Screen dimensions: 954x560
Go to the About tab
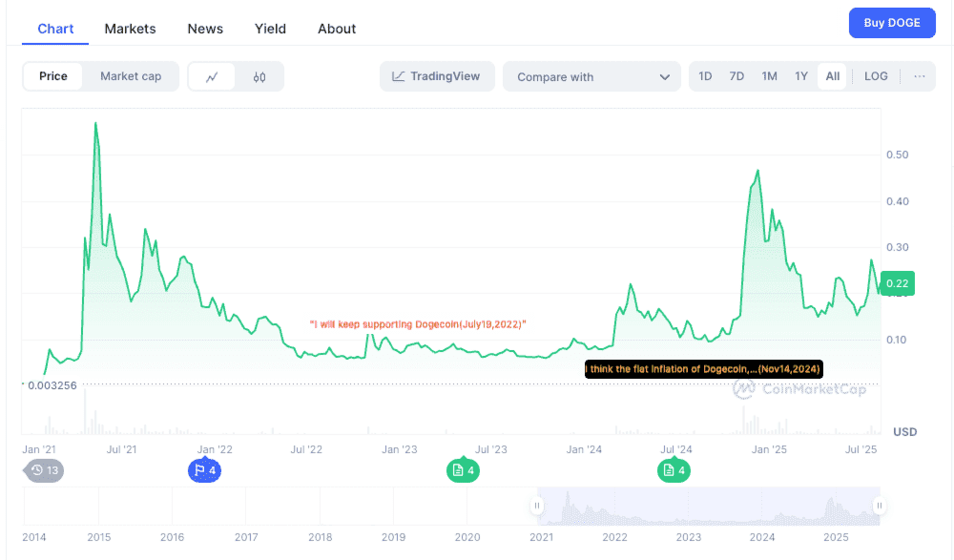pyautogui.click(x=337, y=29)
